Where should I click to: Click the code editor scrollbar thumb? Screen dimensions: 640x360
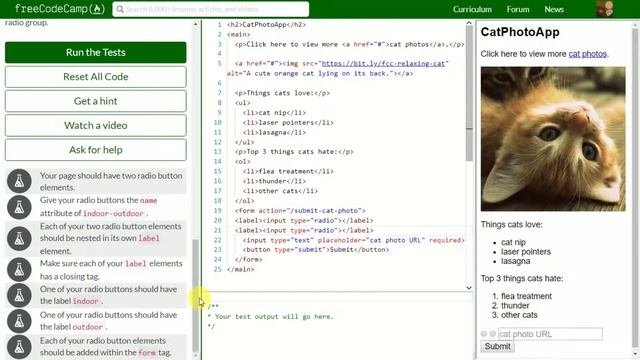(469, 94)
